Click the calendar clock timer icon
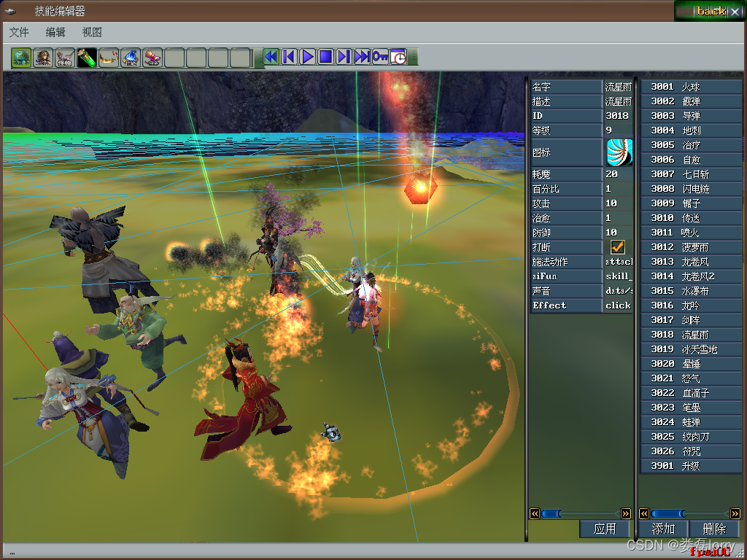Screen dimensions: 747x560 coord(398,57)
